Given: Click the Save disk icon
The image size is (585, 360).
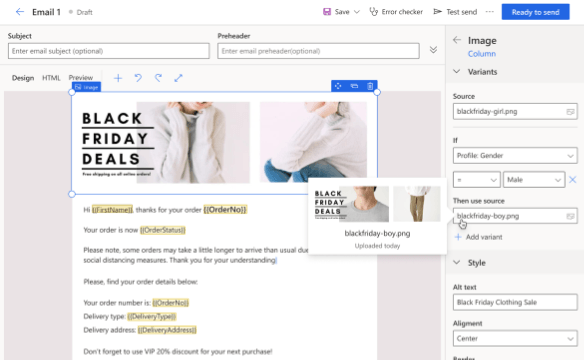Looking at the screenshot, I should (x=327, y=12).
